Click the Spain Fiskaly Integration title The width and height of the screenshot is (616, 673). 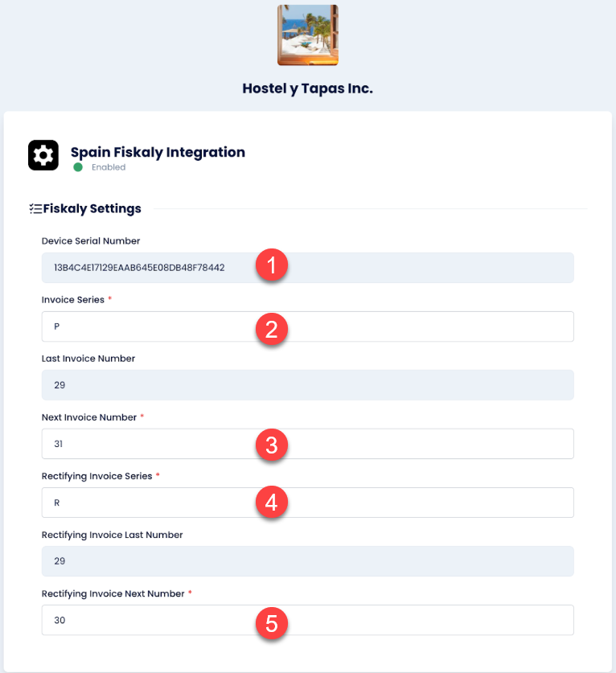pos(158,152)
